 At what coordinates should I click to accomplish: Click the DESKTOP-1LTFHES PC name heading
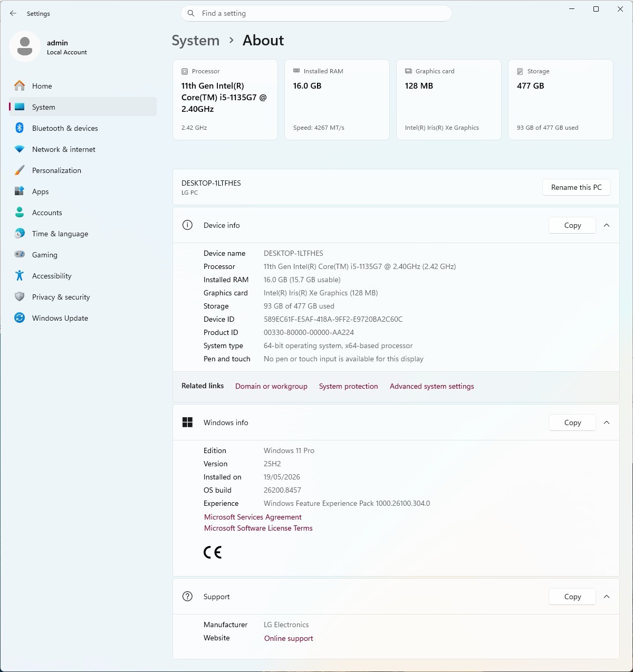pos(211,183)
